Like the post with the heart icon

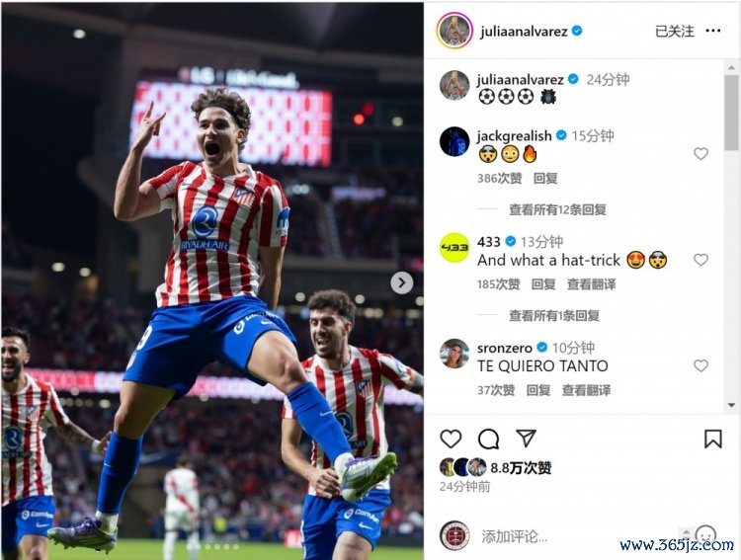click(x=451, y=440)
